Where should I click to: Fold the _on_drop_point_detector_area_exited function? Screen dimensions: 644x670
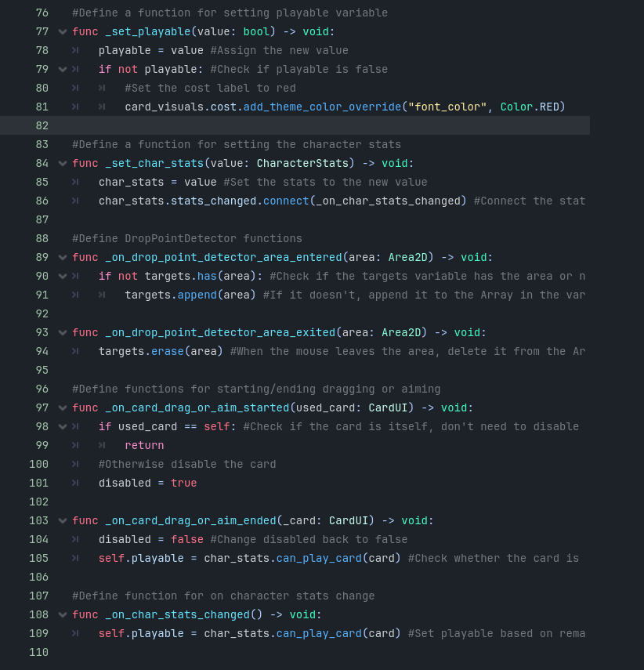[63, 332]
